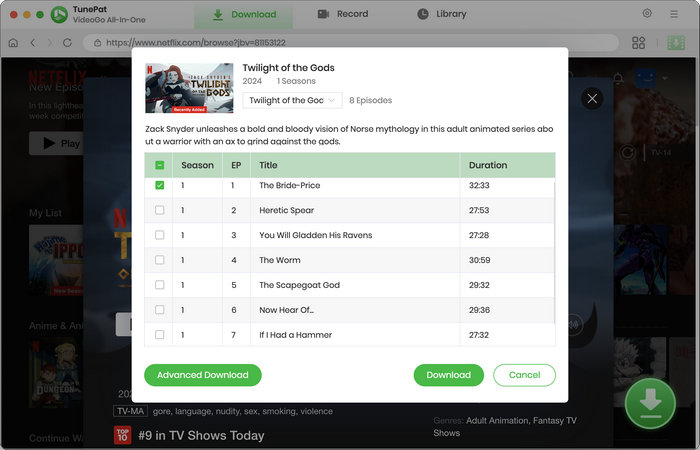Click the Twilight of the Gods poster thumbnail

tap(189, 88)
